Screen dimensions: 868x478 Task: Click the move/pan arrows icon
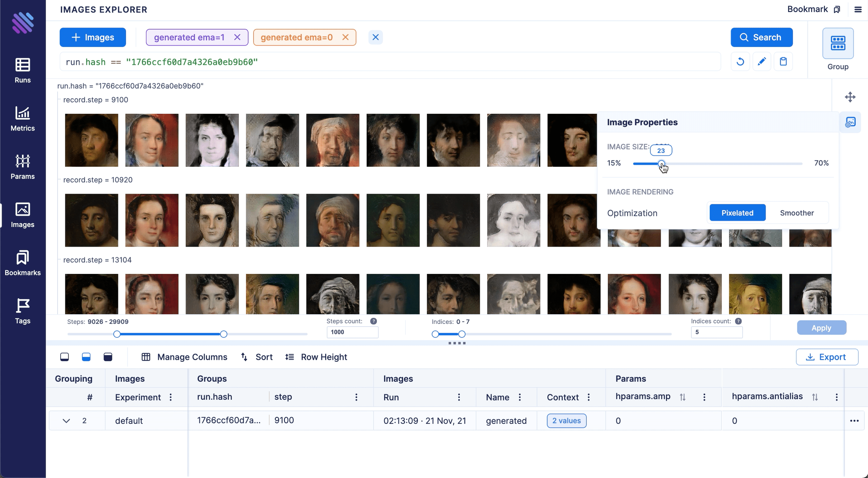point(850,97)
